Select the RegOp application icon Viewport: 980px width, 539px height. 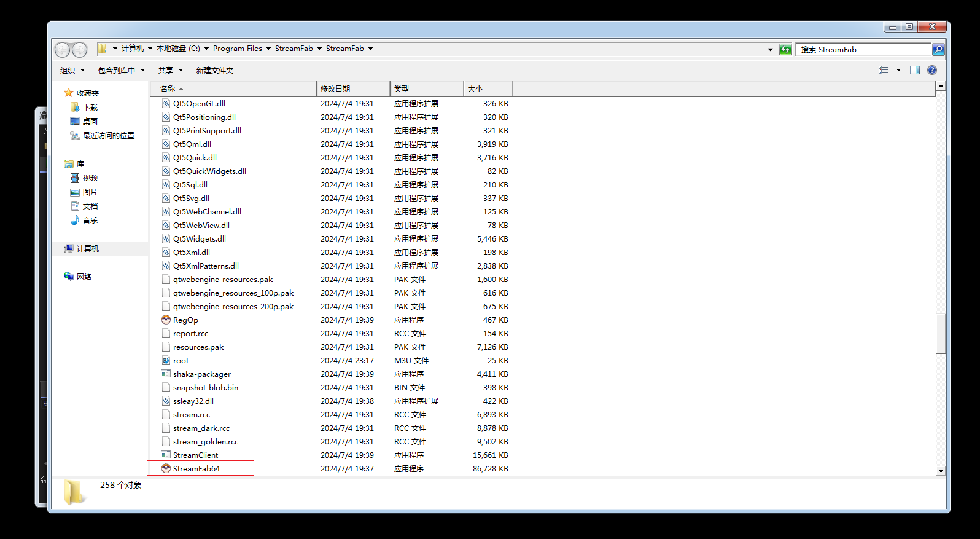(166, 320)
